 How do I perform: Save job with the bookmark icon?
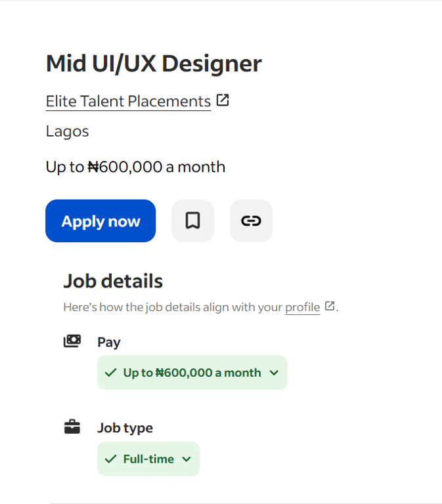[x=192, y=220]
